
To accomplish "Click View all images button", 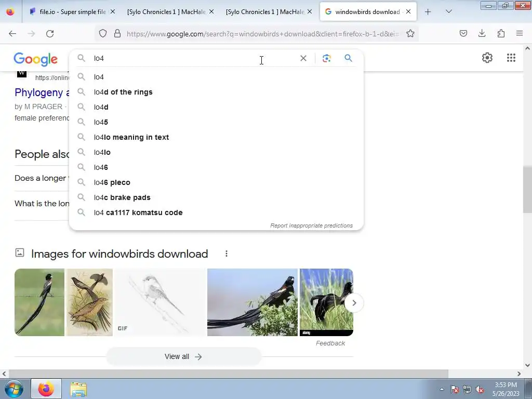I will (183, 356).
